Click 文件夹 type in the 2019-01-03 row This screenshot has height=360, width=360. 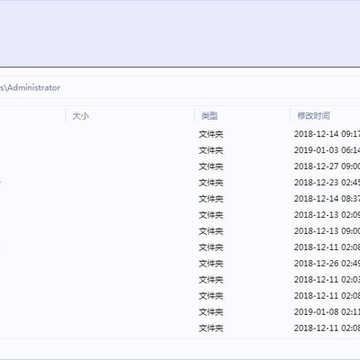click(211, 150)
